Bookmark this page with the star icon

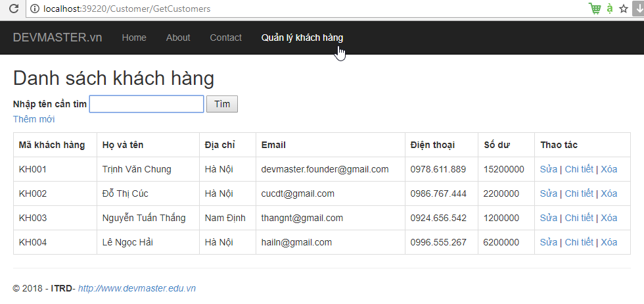(x=624, y=9)
